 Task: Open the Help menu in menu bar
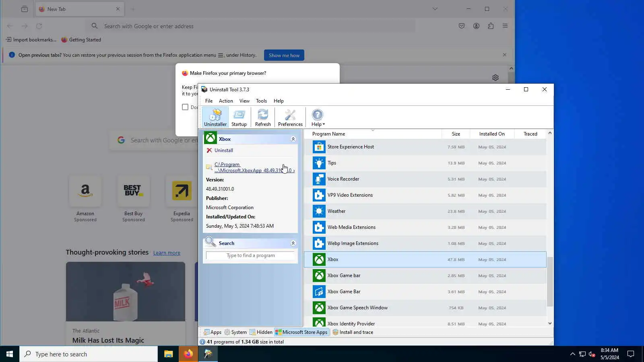coord(279,101)
